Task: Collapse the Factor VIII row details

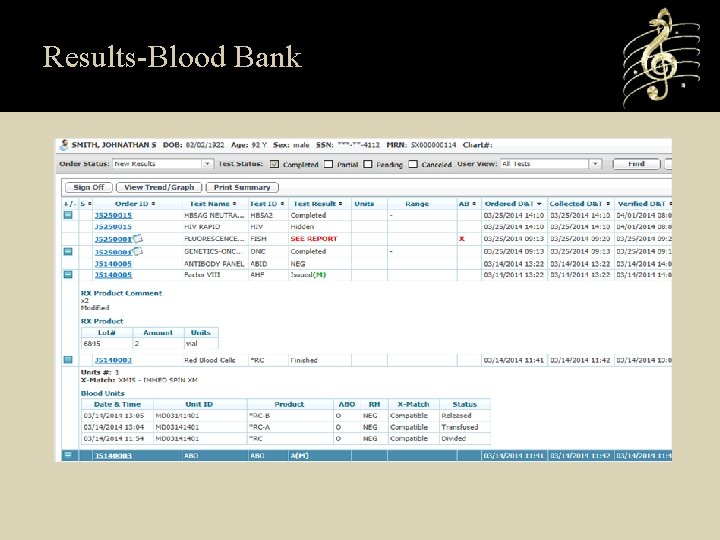Action: tap(68, 275)
